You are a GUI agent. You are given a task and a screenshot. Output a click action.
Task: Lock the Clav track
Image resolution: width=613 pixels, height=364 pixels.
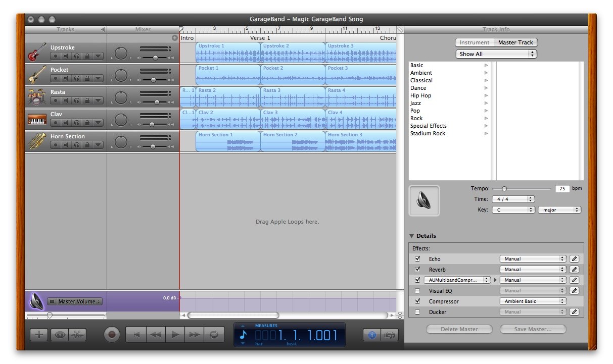tap(87, 123)
